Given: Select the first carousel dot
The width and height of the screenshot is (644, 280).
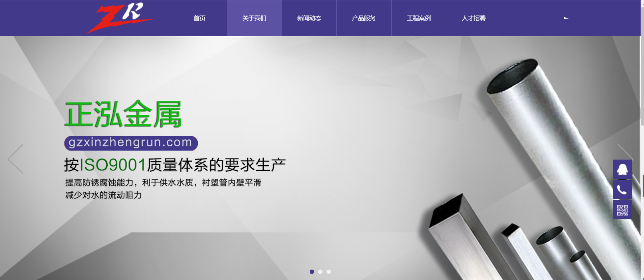Looking at the screenshot, I should click(312, 272).
